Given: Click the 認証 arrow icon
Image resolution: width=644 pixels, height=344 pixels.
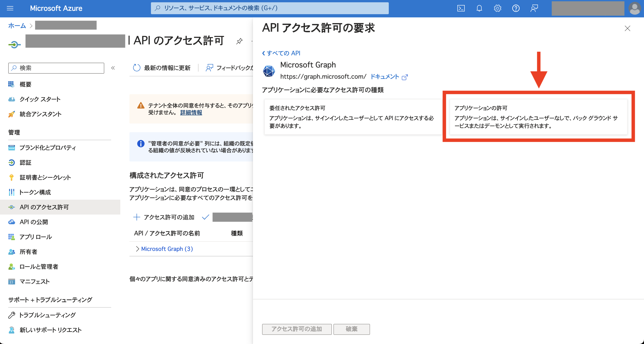Looking at the screenshot, I should (x=11, y=162).
